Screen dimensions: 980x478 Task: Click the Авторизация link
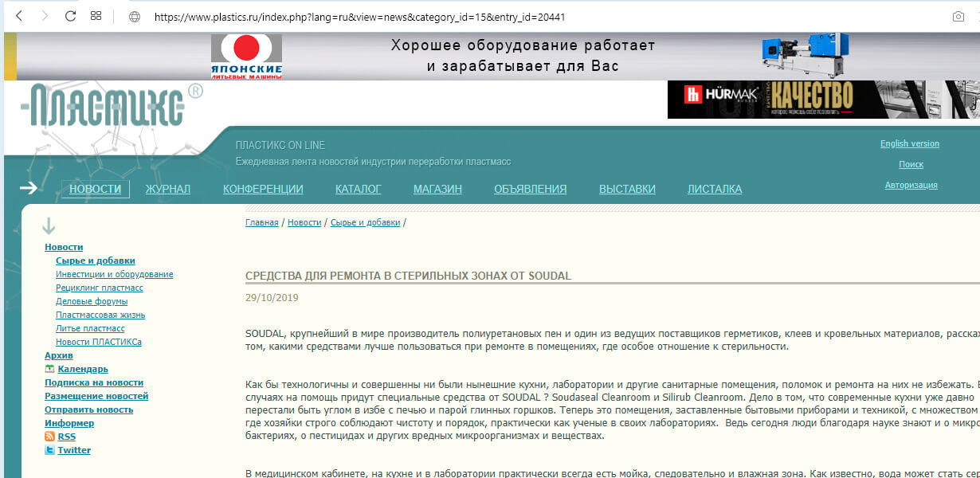click(x=911, y=185)
